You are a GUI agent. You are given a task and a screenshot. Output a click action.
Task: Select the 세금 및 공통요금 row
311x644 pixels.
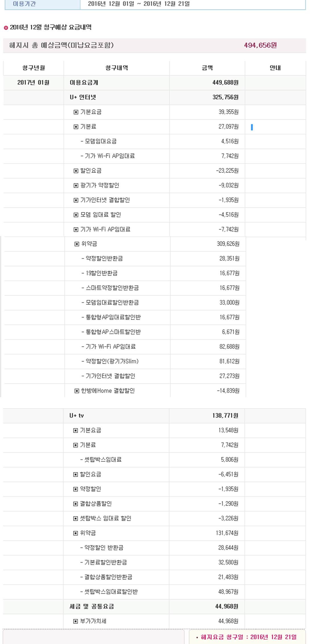click(x=92, y=607)
